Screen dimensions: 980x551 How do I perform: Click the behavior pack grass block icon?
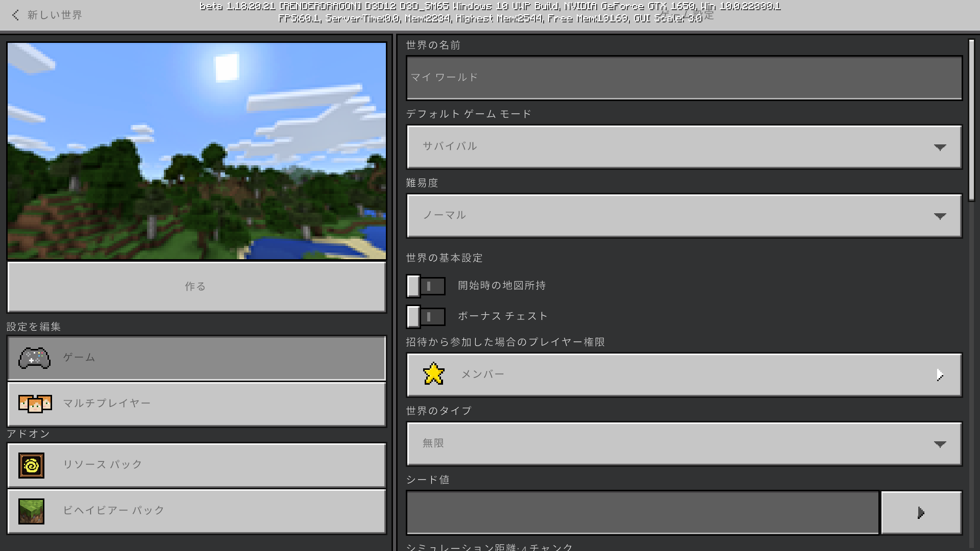[32, 511]
